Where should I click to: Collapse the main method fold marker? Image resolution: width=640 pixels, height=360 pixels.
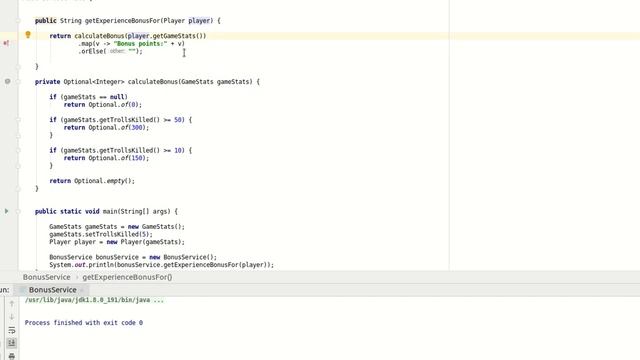(18, 211)
